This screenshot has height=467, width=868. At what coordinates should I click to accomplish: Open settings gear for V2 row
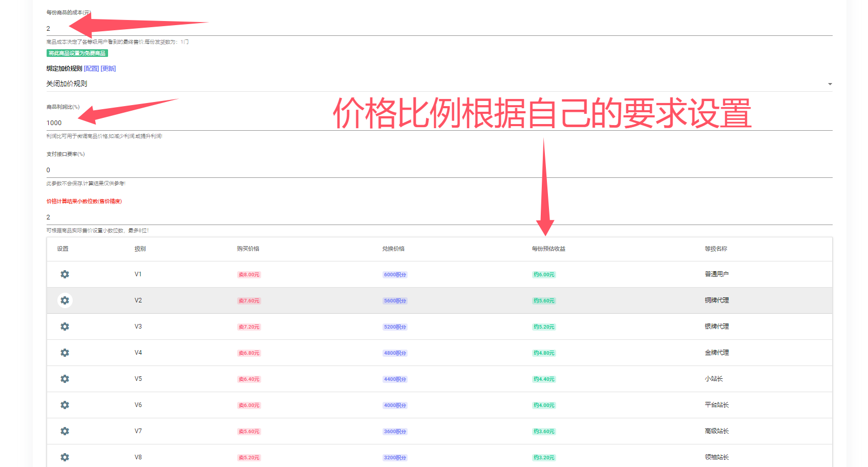(65, 300)
